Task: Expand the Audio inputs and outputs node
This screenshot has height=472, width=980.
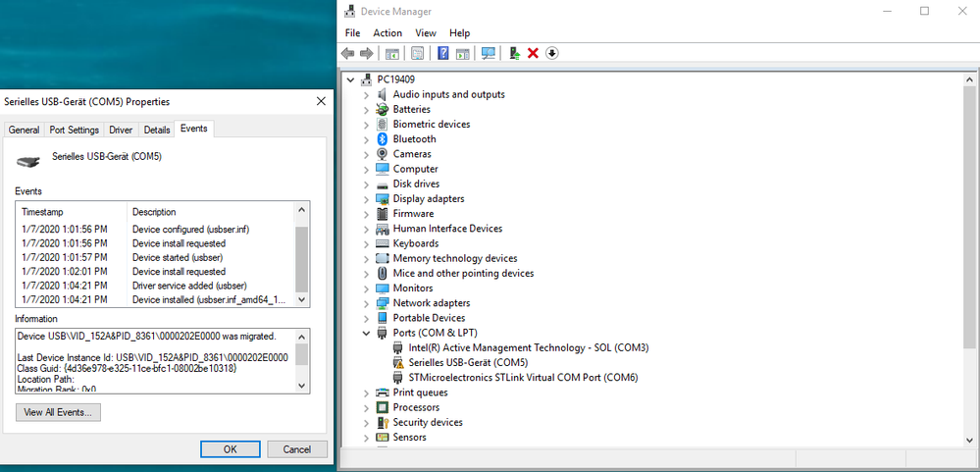Action: (x=366, y=94)
